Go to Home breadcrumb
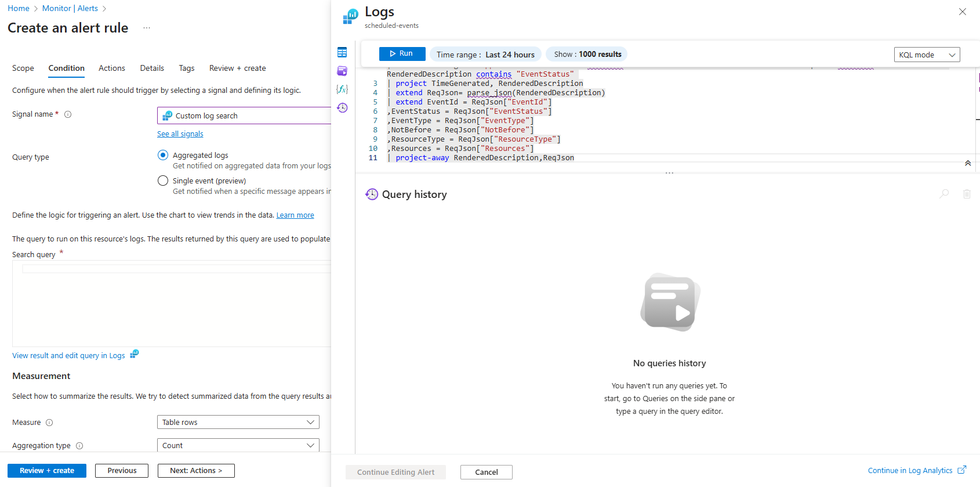The height and width of the screenshot is (487, 980). 19,8
